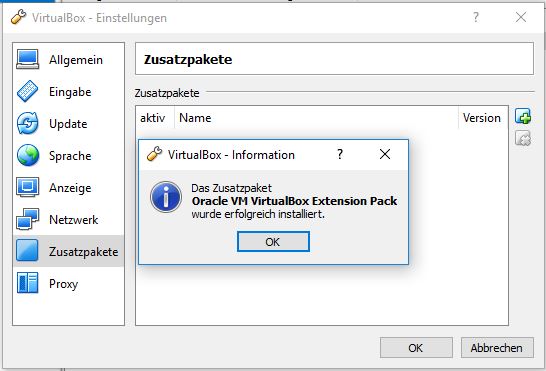Viewport: 546px width, 371px height.
Task: Open help in the Information dialog
Action: point(340,154)
